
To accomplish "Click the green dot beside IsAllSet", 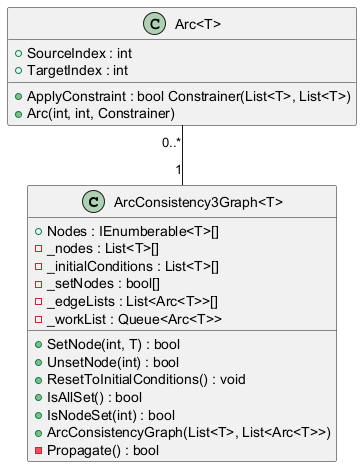I will click(x=39, y=398).
